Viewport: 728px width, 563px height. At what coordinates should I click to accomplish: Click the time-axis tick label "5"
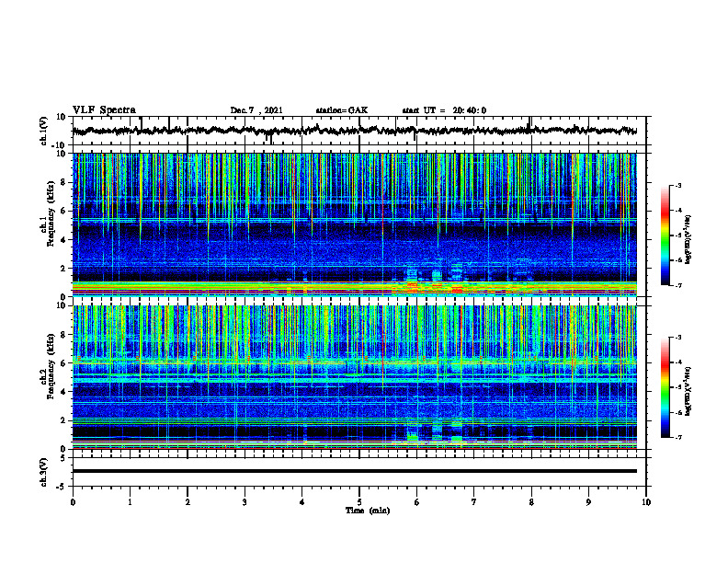point(359,502)
